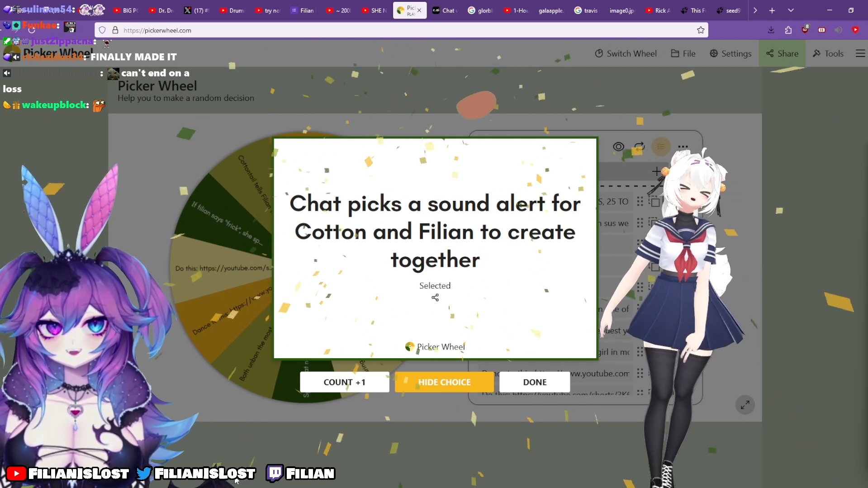Click the COUNT +1 button

point(344,382)
